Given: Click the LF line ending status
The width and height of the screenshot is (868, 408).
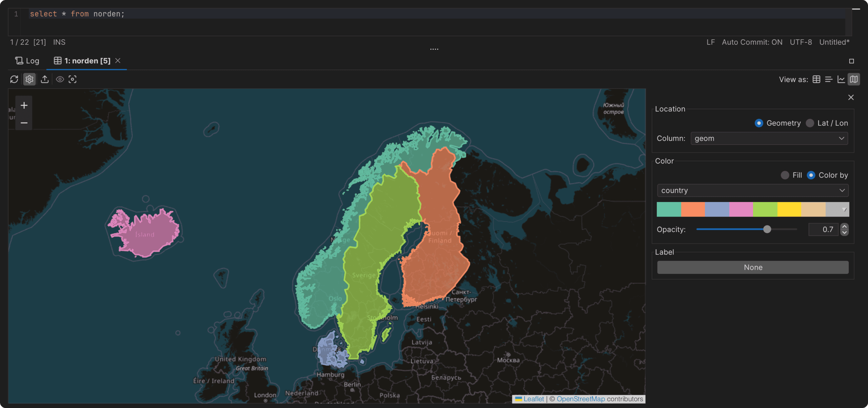Looking at the screenshot, I should coord(711,42).
